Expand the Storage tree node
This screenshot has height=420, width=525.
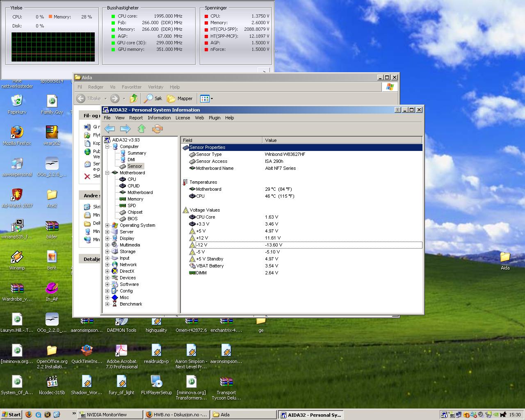coord(107,251)
